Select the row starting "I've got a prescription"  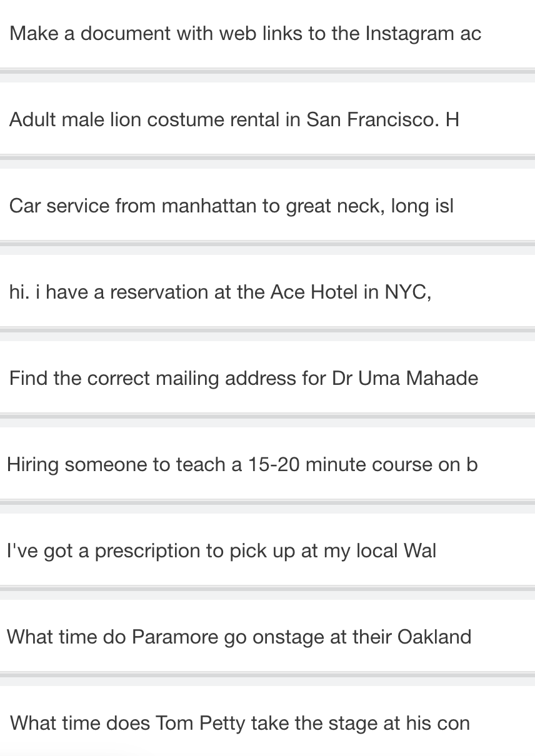(221, 550)
